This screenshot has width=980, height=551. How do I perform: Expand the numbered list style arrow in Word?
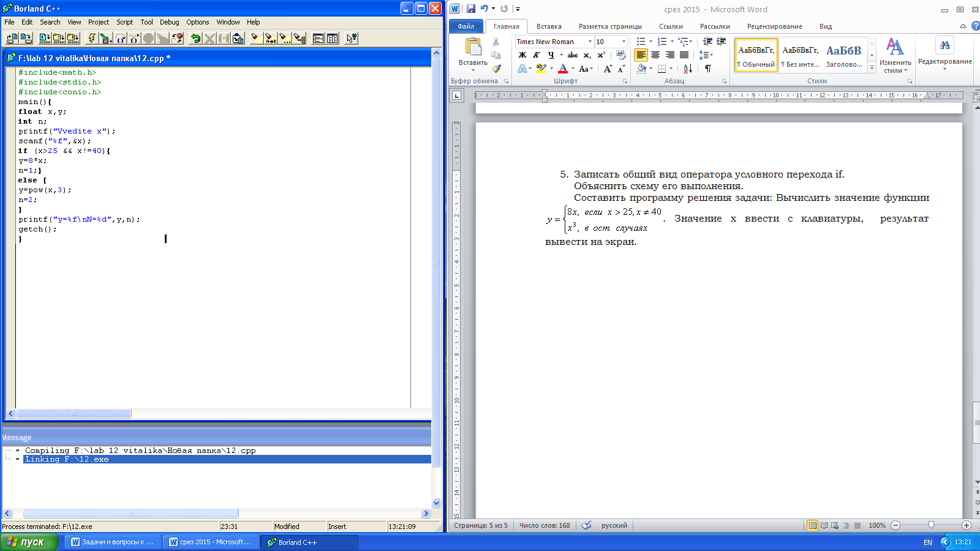click(x=672, y=42)
